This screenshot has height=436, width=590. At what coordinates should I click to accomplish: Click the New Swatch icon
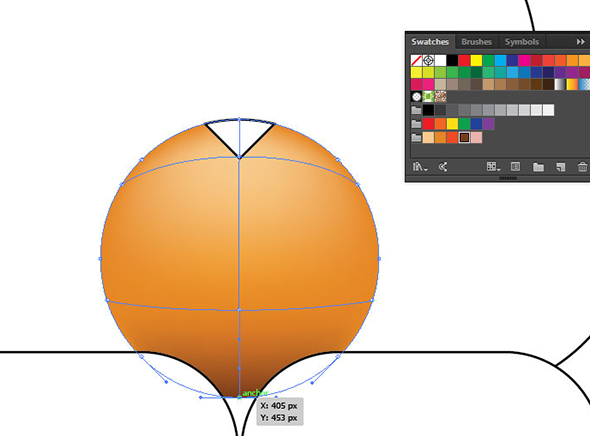pos(561,167)
